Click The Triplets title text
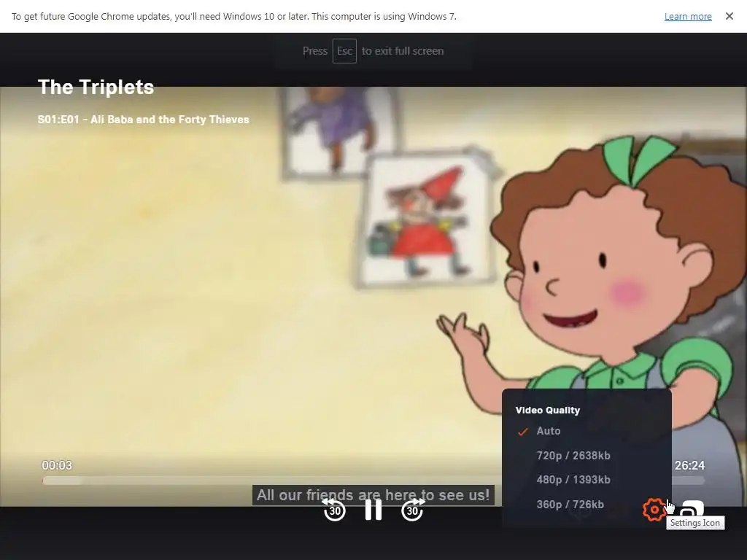 tap(96, 87)
